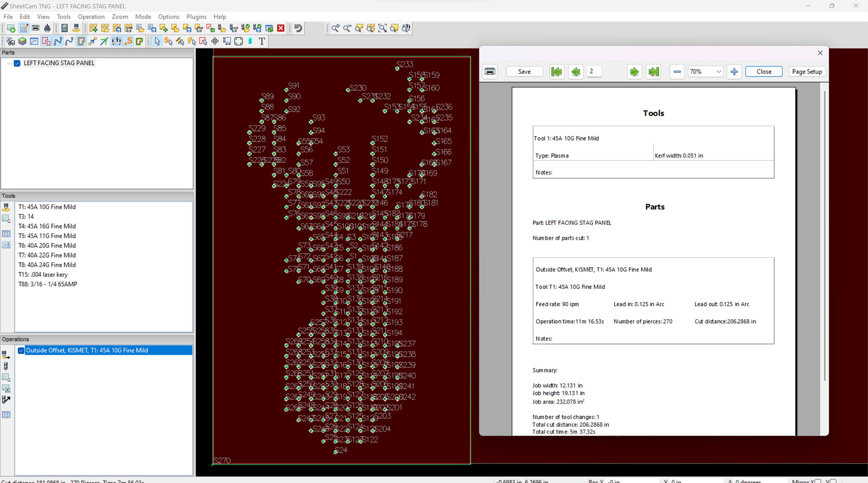Image resolution: width=868 pixels, height=483 pixels.
Task: Click the red X delete toolpaths icon
Action: tap(280, 28)
